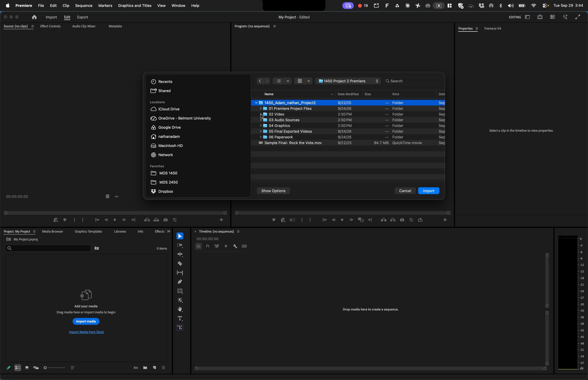Toggle Linked Selection in the timeline
The image size is (588, 380).
click(217, 246)
